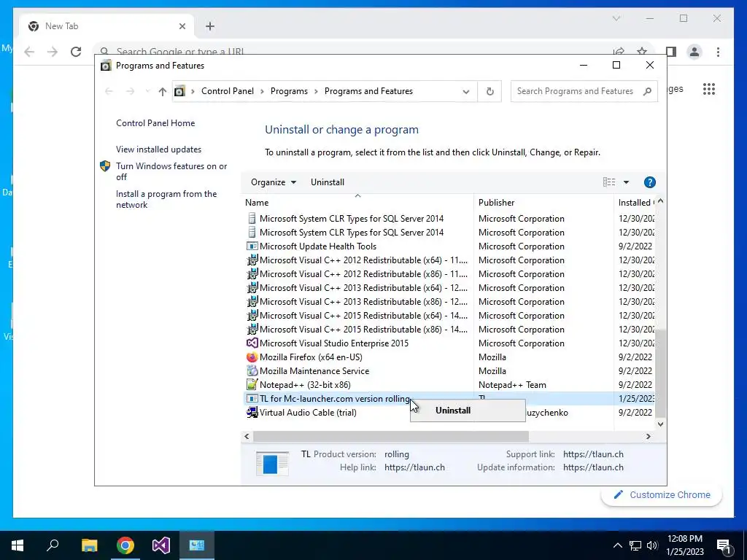The image size is (747, 560).
Task: Click the TL program thumbnail in details pane
Action: (x=272, y=463)
